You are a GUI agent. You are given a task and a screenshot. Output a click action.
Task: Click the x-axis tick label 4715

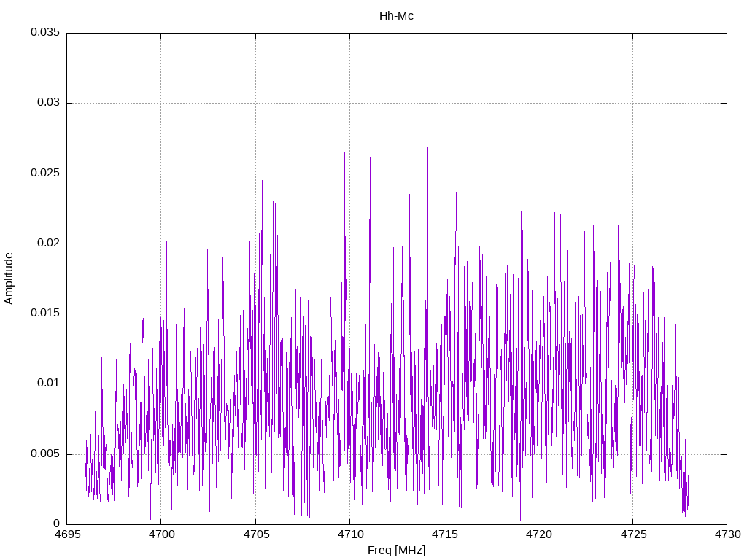(444, 534)
